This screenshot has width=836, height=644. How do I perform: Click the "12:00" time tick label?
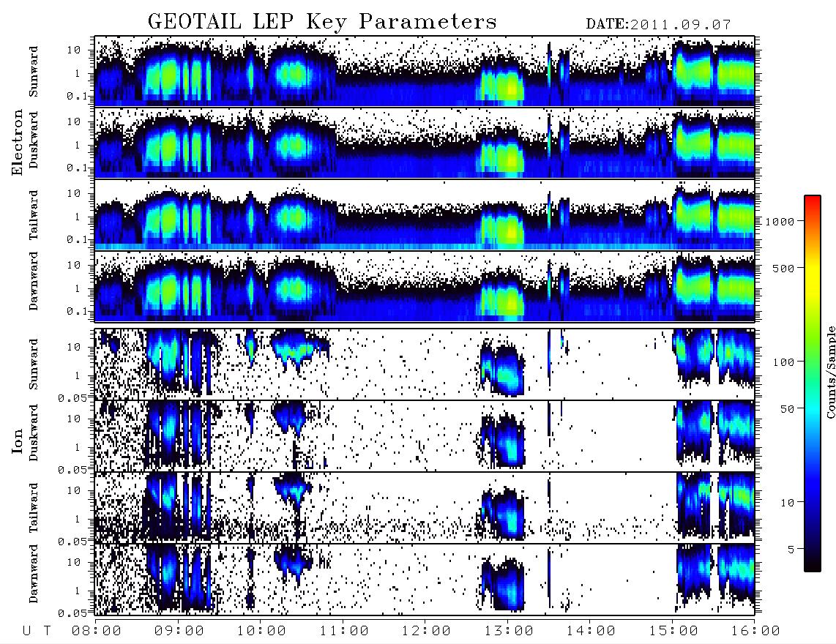coord(427,631)
